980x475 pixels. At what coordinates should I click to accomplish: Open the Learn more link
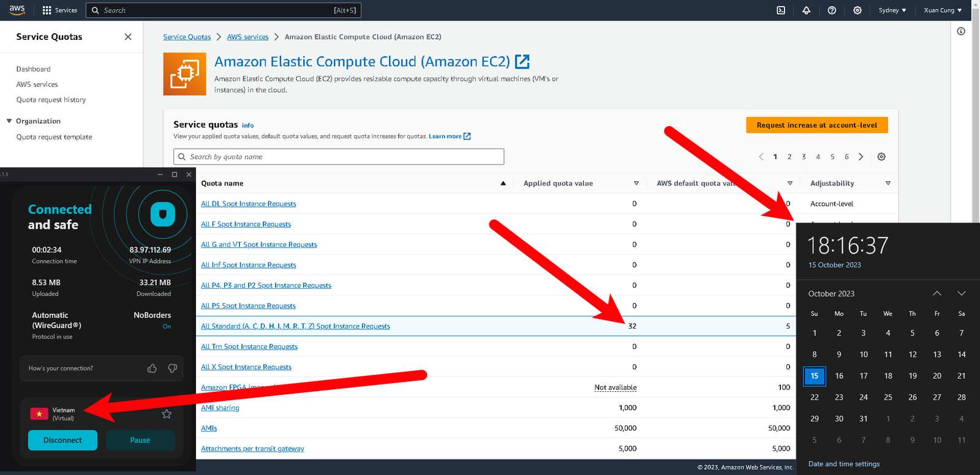(x=450, y=137)
